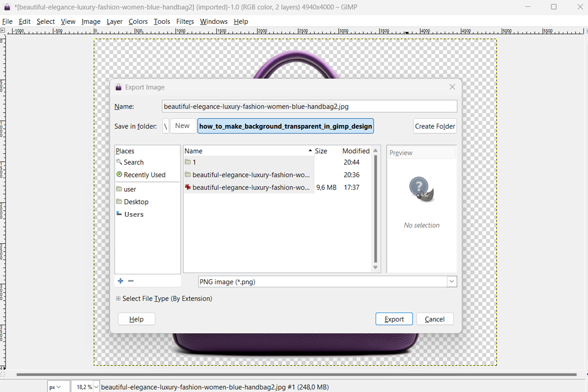This screenshot has width=588, height=392.
Task: Open the Colors menu
Action: [138, 21]
